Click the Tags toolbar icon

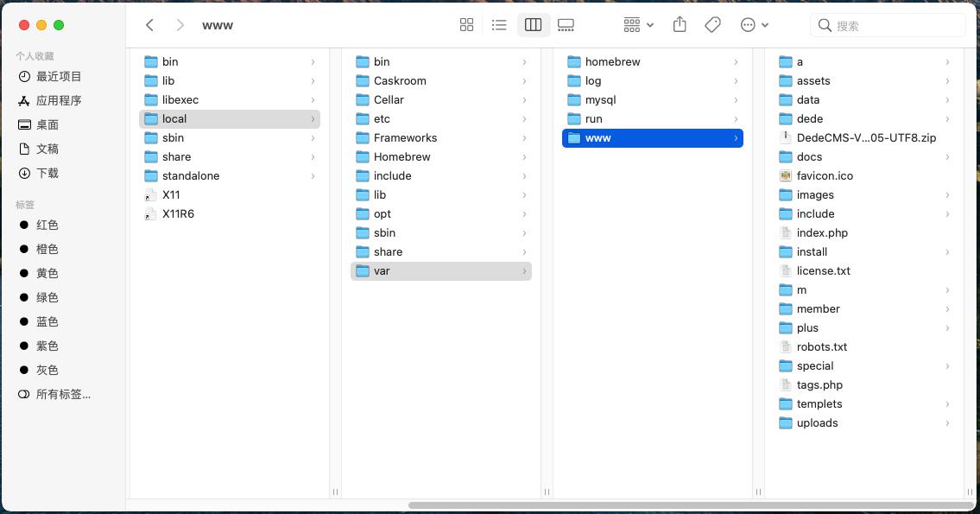(712, 25)
